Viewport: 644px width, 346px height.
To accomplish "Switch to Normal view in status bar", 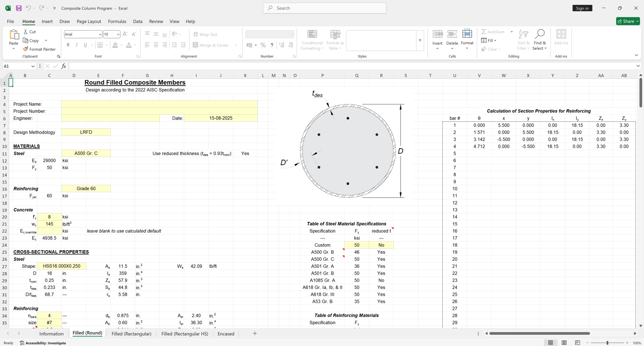I will pyautogui.click(x=550, y=343).
